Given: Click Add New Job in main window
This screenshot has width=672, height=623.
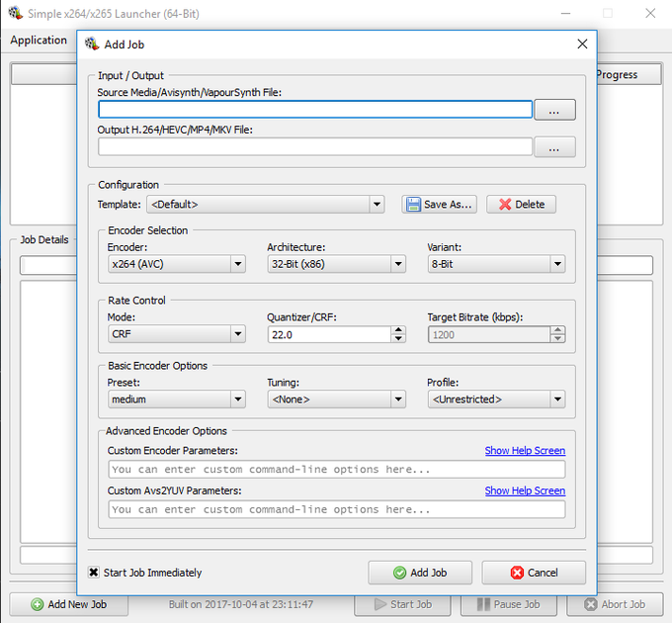Looking at the screenshot, I should 68,604.
